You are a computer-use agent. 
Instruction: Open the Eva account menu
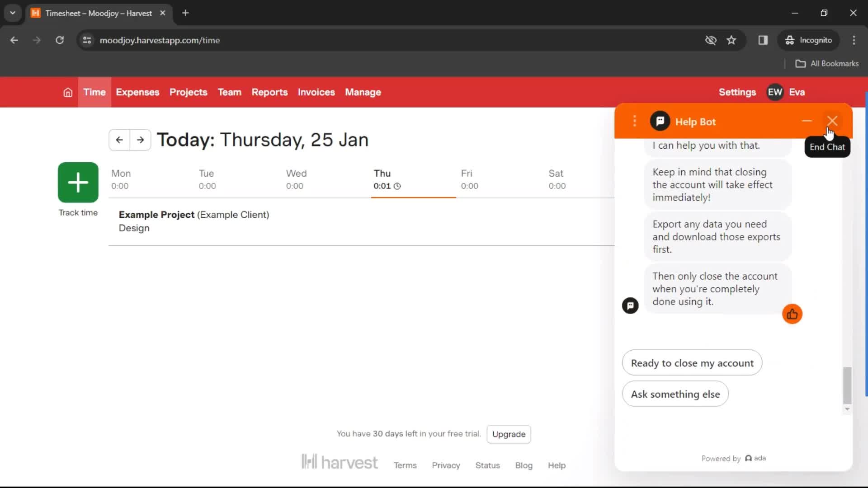coord(797,92)
